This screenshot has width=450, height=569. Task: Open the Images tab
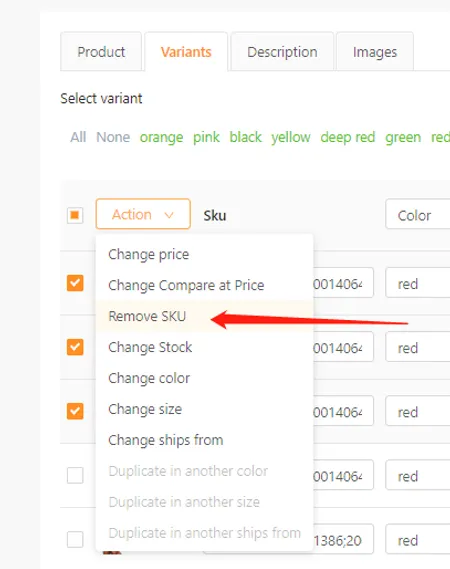tap(375, 52)
